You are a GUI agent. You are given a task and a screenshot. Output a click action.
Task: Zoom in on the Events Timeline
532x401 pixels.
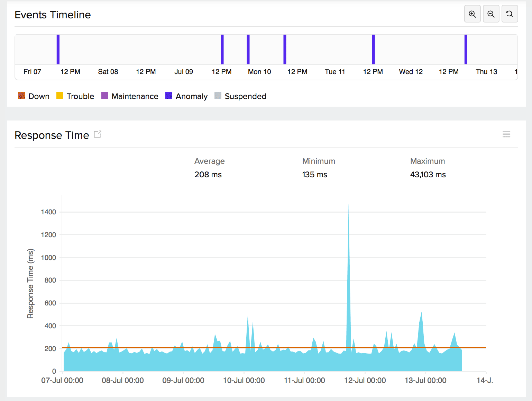pos(472,14)
